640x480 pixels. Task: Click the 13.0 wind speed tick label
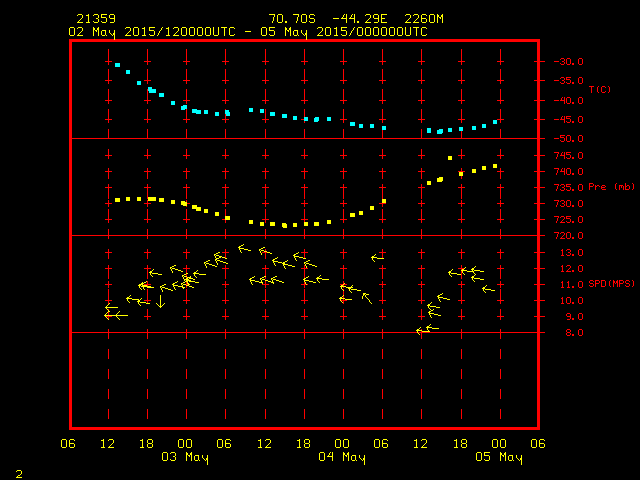coord(572,253)
